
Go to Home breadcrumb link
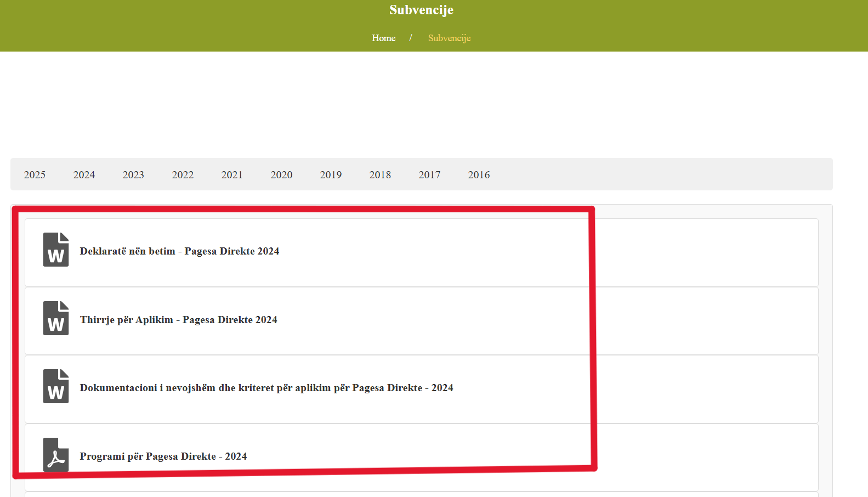point(383,38)
